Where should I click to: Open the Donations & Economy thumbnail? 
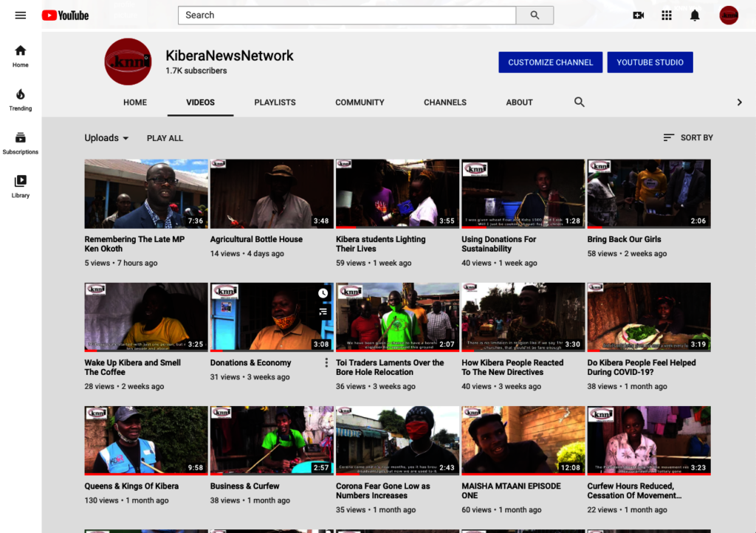(x=272, y=317)
